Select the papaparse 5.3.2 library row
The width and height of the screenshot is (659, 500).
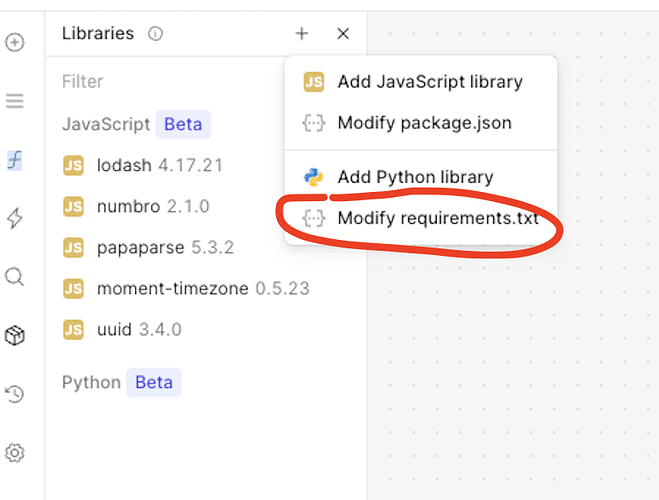[206, 248]
